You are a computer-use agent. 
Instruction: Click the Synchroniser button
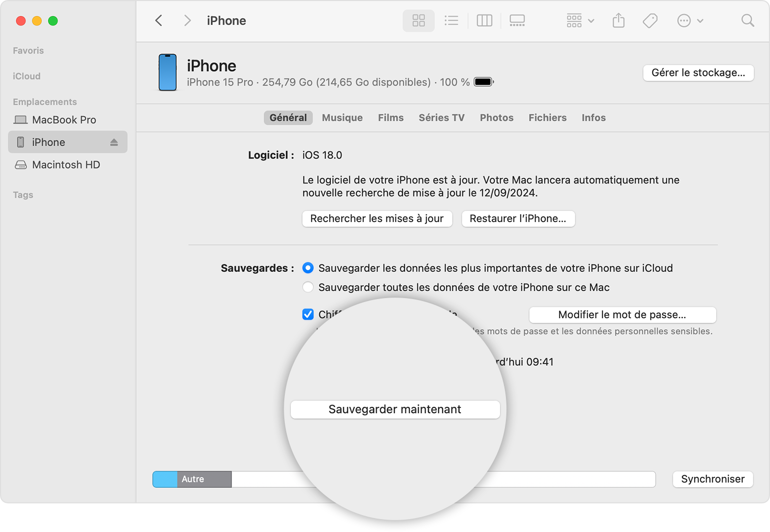click(x=713, y=479)
